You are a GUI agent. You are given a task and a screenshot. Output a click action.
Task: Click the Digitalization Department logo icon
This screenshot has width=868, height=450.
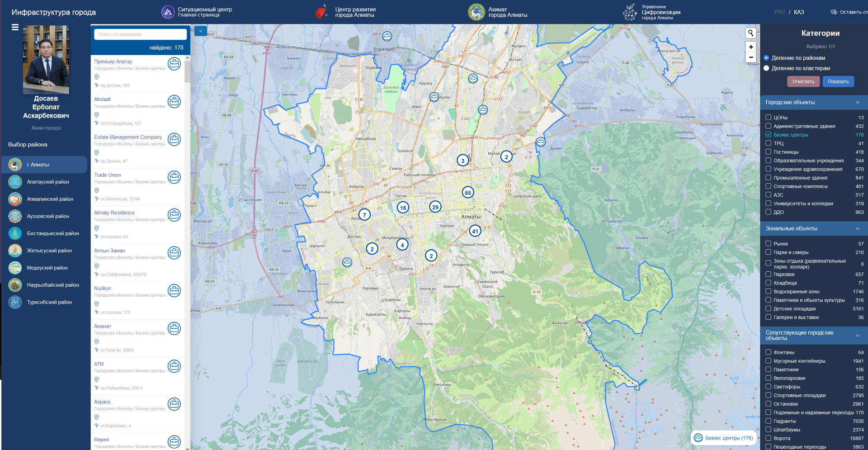pyautogui.click(x=630, y=12)
